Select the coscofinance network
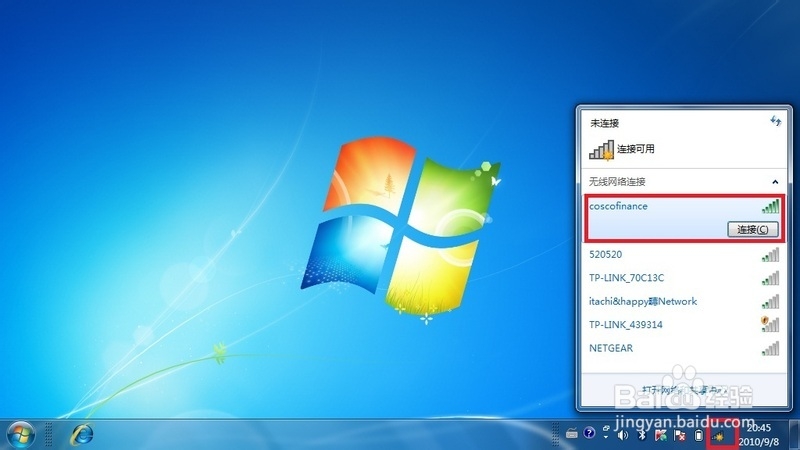The height and width of the screenshot is (450, 800). [685, 217]
